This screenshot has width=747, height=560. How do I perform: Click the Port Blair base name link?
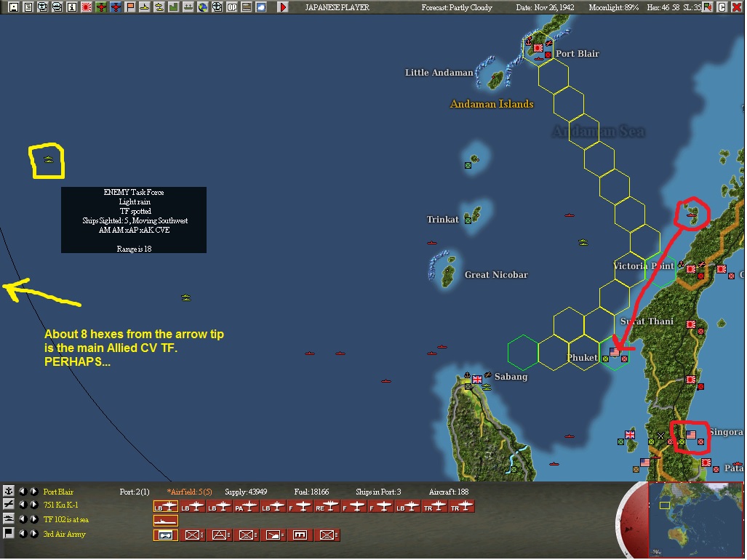click(x=58, y=492)
